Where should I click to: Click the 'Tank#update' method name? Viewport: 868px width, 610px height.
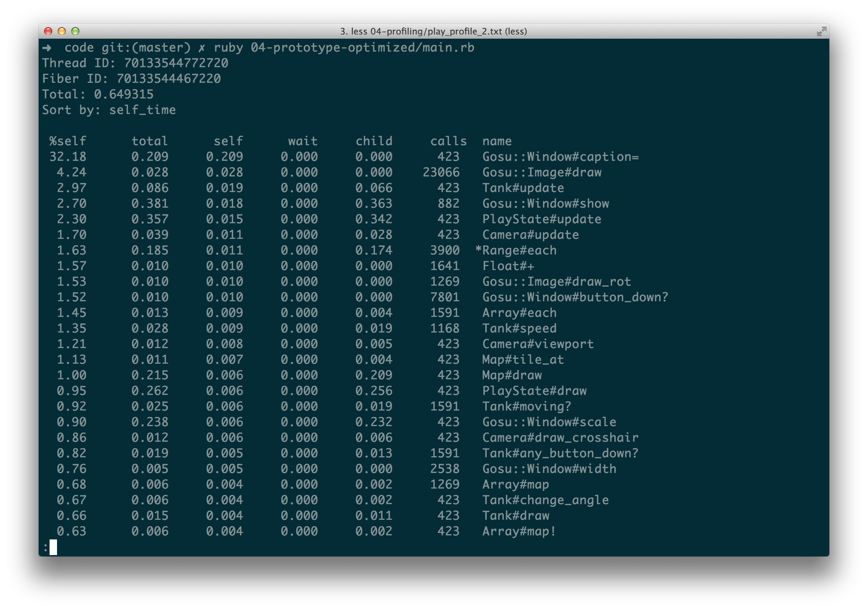coord(523,188)
